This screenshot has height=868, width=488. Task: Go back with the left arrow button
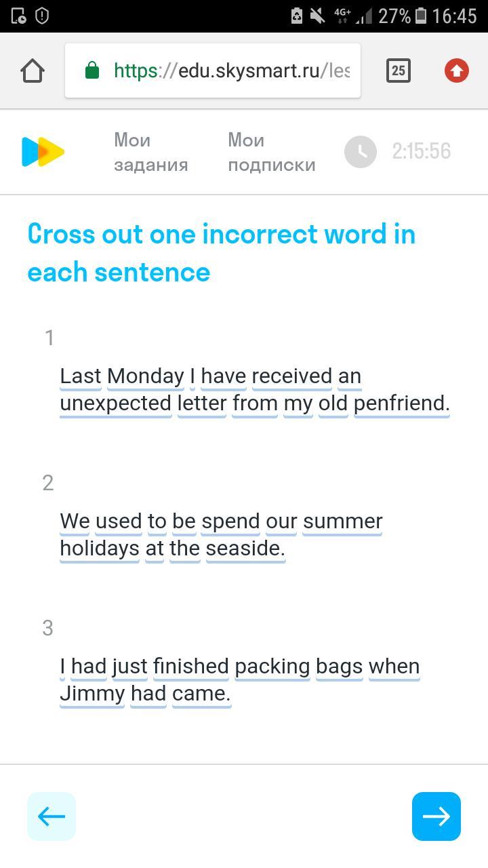(x=52, y=816)
